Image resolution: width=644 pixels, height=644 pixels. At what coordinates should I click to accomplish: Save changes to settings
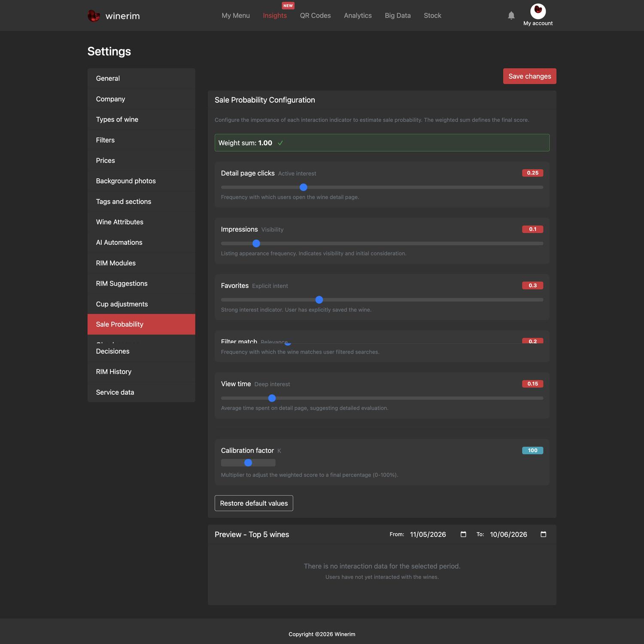[529, 76]
